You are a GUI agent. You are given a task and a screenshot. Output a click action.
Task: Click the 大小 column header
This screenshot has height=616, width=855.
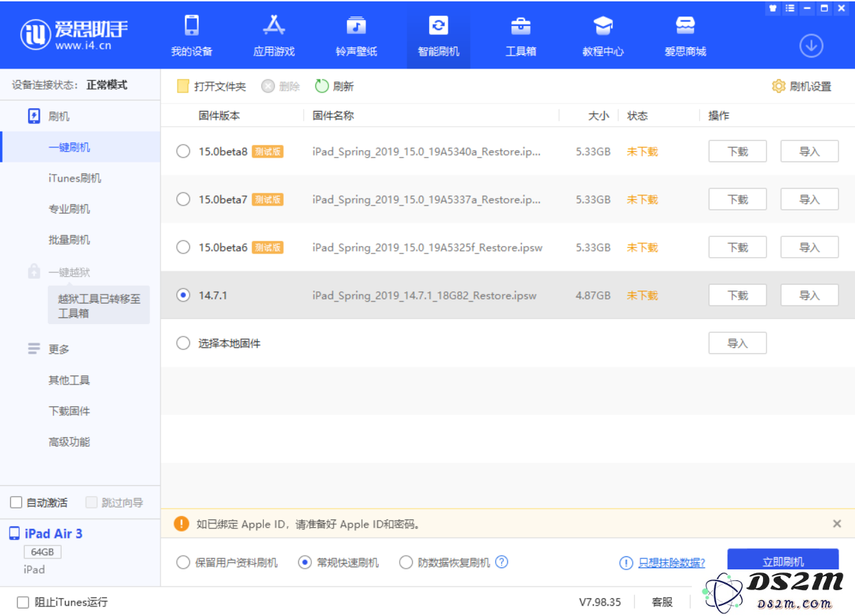tap(599, 116)
